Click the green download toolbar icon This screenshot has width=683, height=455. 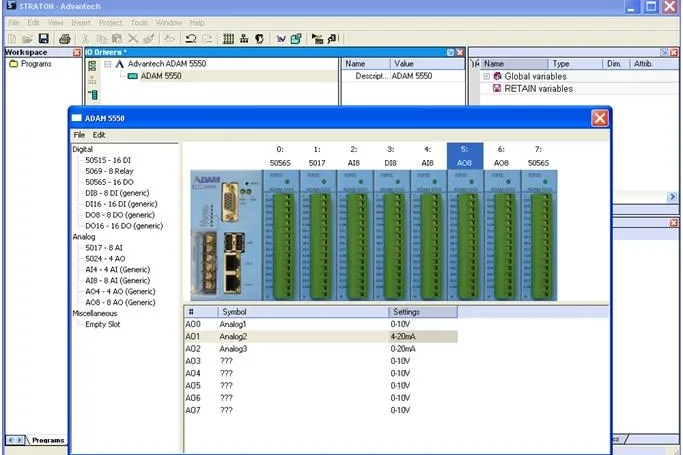pyautogui.click(x=296, y=39)
